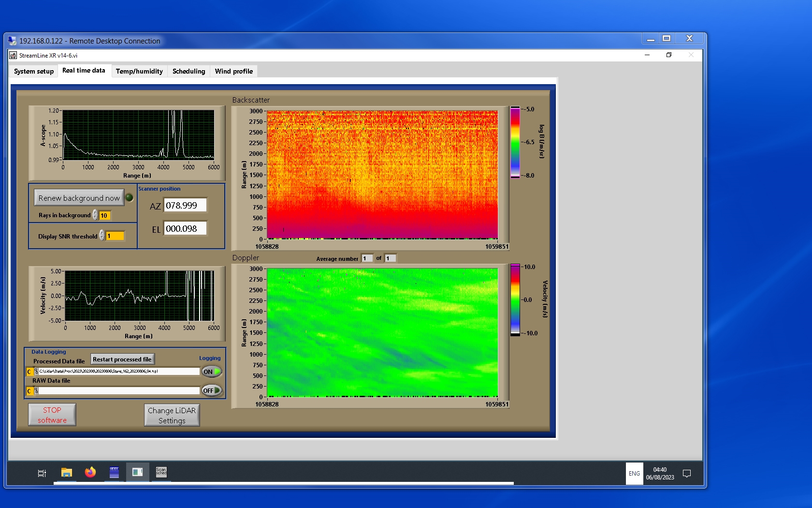This screenshot has width=812, height=508.
Task: Click the Backscatter color scale bar
Action: (x=515, y=142)
